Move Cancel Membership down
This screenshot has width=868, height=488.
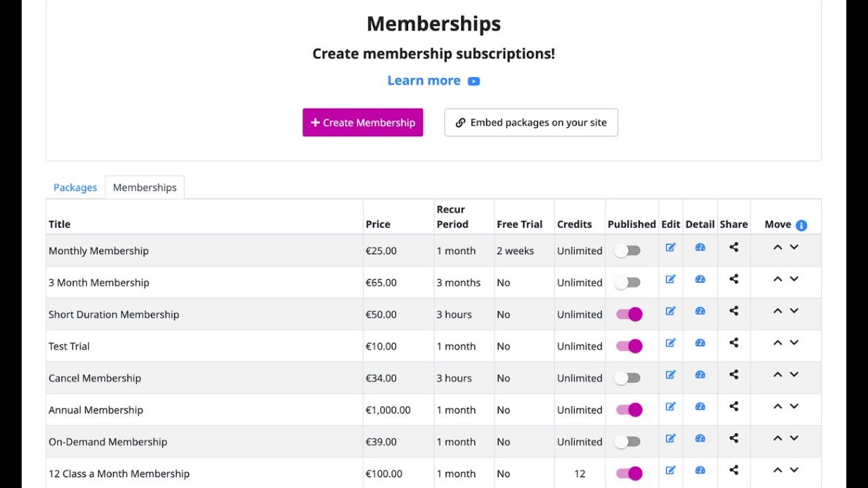tap(794, 375)
